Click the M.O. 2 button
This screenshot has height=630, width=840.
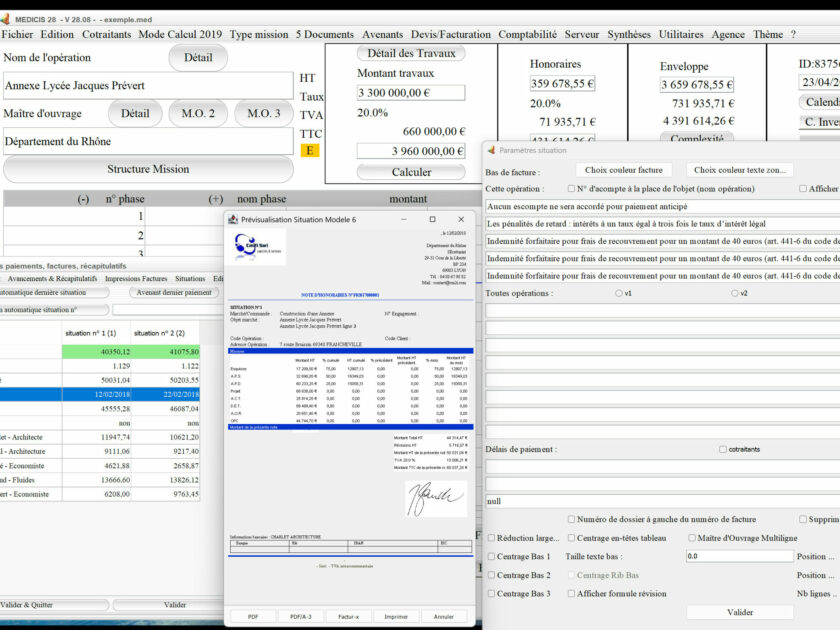[x=198, y=114]
